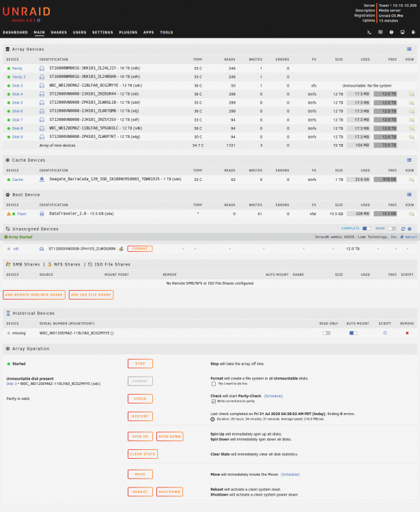Image resolution: width=420 pixels, height=512 pixels.
Task: Open the Tools menu
Action: pyautogui.click(x=166, y=32)
